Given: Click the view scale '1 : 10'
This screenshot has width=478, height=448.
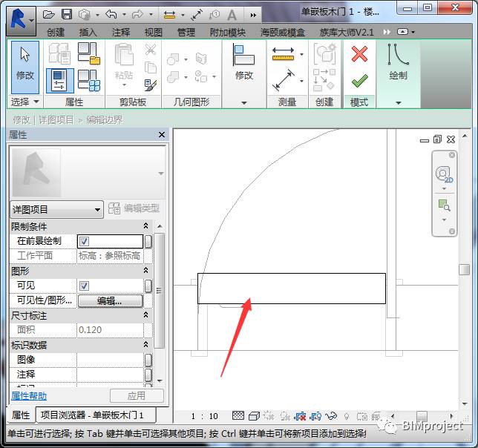Looking at the screenshot, I should pos(205,416).
